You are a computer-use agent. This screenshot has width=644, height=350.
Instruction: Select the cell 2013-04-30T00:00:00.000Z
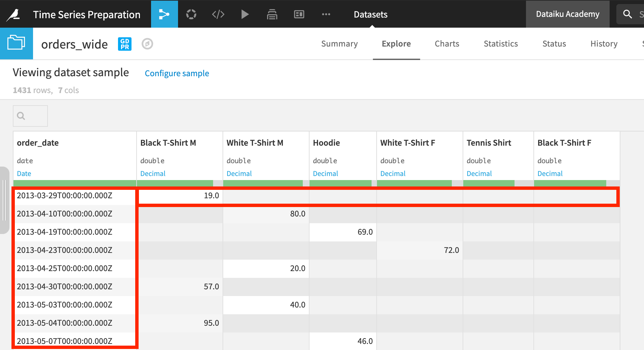[x=75, y=287]
